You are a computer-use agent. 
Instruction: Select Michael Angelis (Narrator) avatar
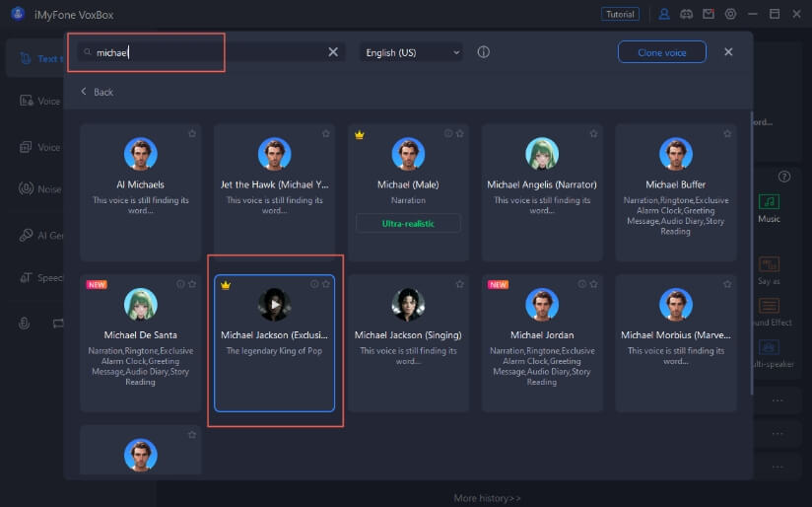[x=542, y=154]
